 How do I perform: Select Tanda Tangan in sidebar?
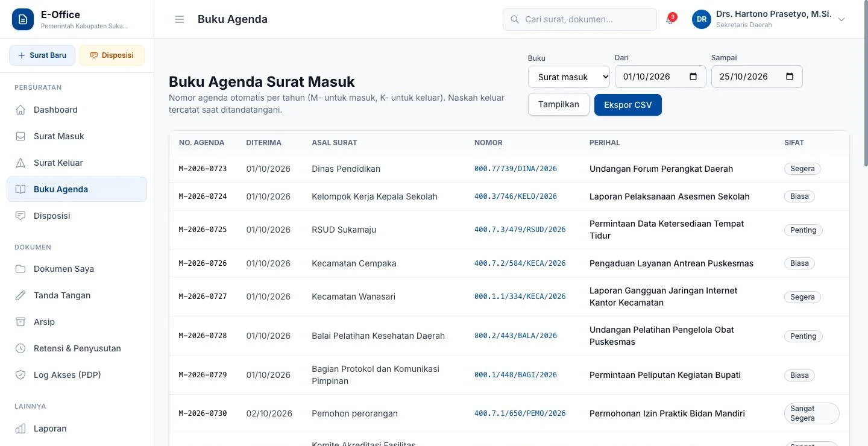(77, 295)
